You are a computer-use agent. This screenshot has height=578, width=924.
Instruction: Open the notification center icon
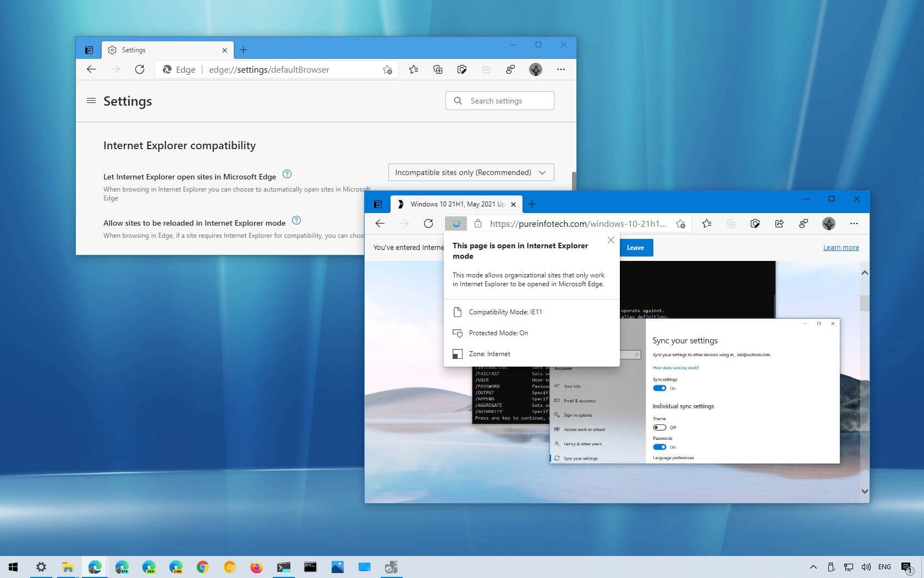click(907, 568)
